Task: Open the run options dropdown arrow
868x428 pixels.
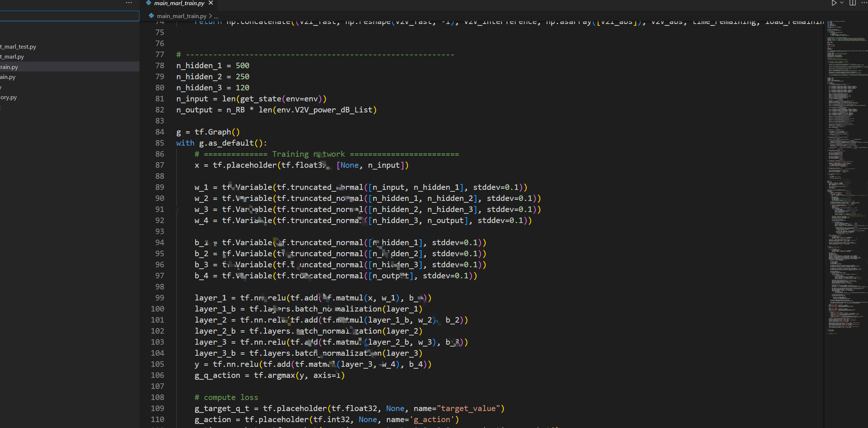Action: pos(842,3)
